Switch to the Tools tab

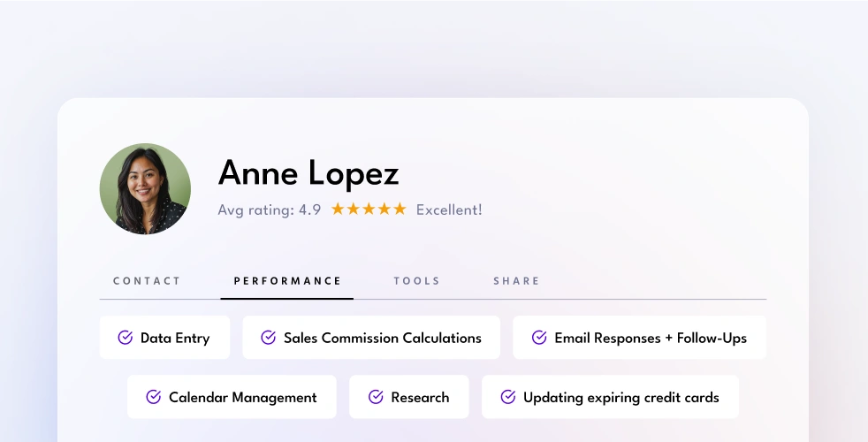pyautogui.click(x=416, y=281)
